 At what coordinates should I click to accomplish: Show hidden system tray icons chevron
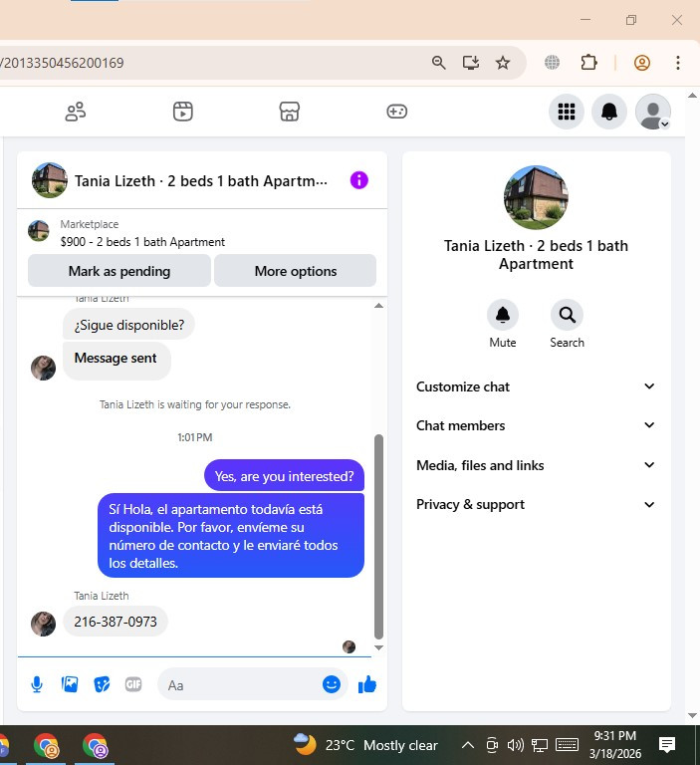[x=468, y=745]
